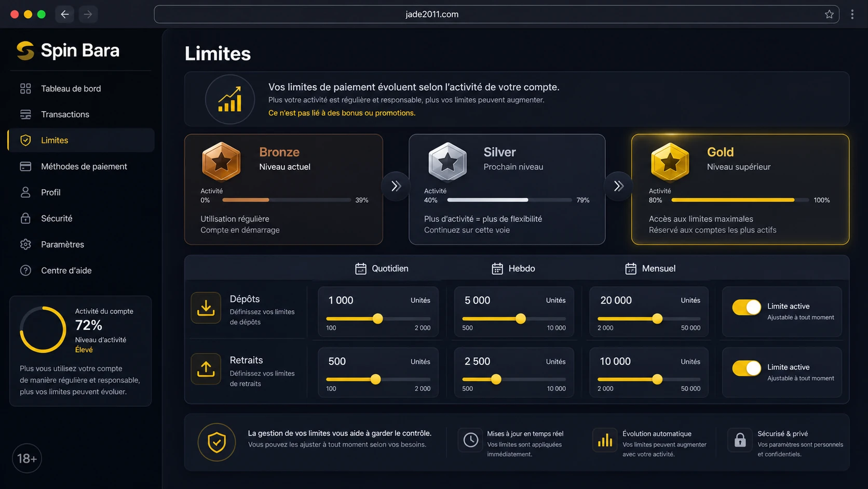Click the Gold star badge icon
This screenshot has height=489, width=868.
click(670, 162)
